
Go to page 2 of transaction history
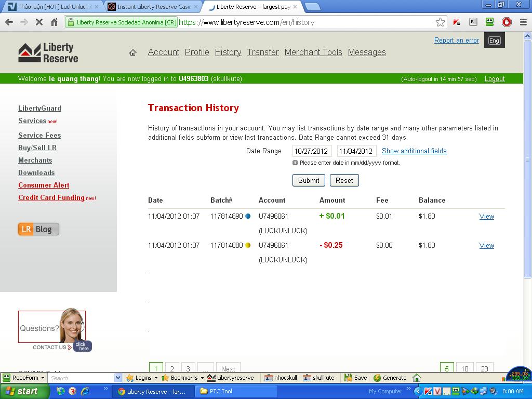pos(172,368)
